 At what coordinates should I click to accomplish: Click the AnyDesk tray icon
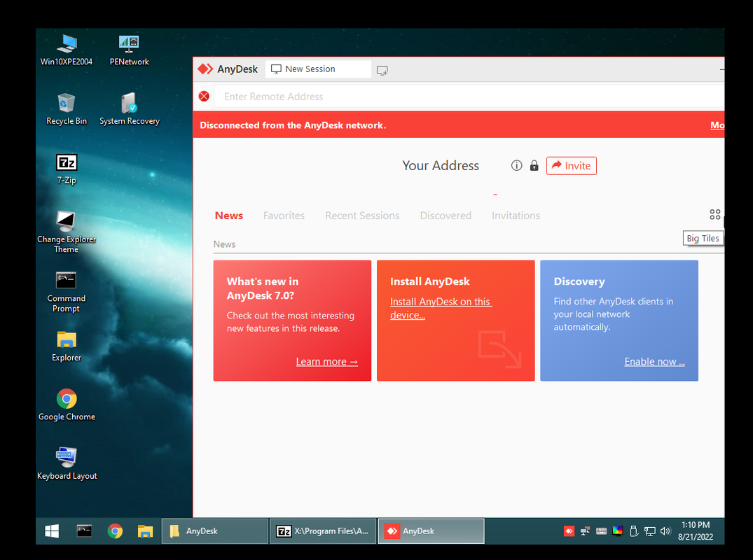pyautogui.click(x=569, y=531)
